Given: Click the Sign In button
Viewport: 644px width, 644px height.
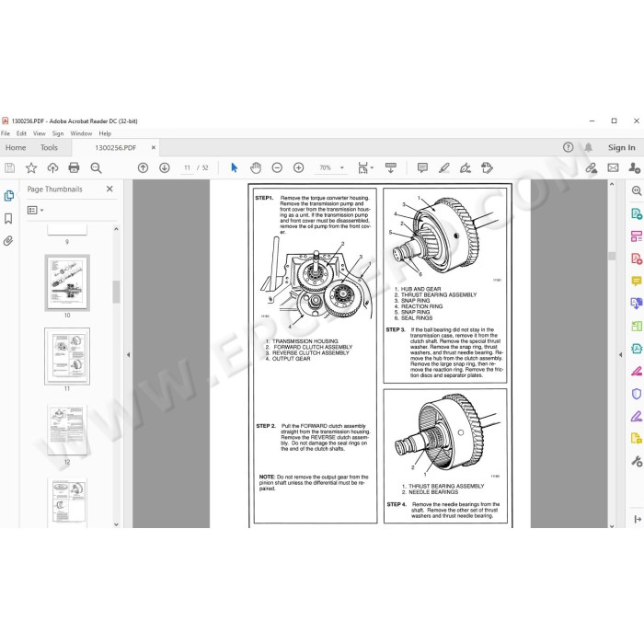Looking at the screenshot, I should [621, 147].
